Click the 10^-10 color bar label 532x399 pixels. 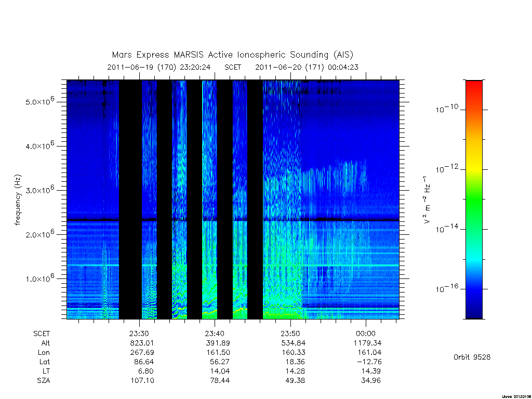point(447,109)
